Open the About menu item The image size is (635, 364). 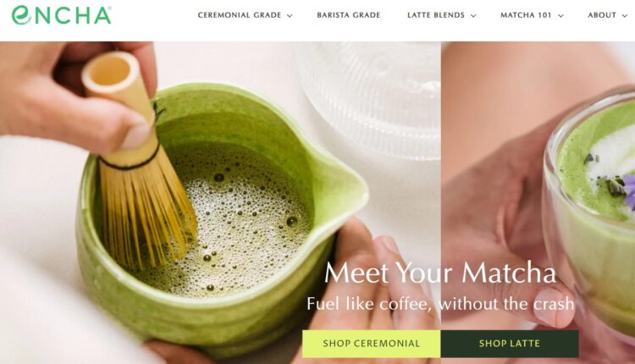602,15
